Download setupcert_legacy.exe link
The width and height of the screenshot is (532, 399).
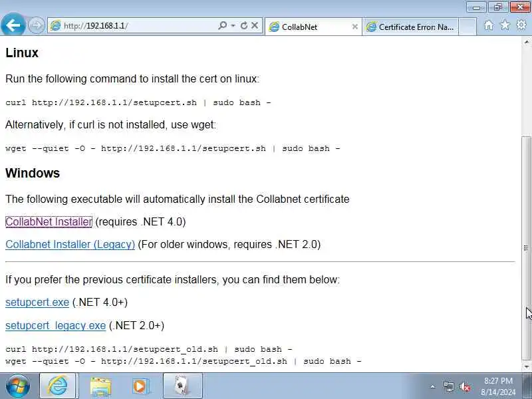point(56,325)
